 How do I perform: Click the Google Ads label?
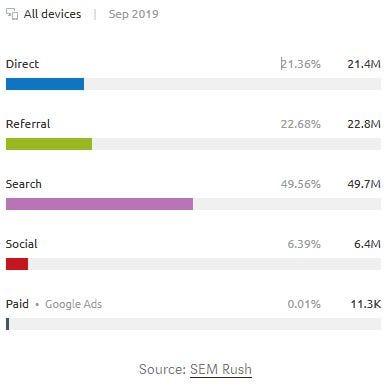(x=73, y=304)
